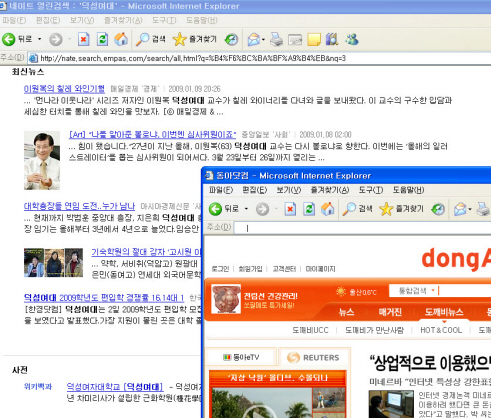Open the 도구(T) menu in the dongA window
Screen dimensions: 491x418
tap(371, 190)
